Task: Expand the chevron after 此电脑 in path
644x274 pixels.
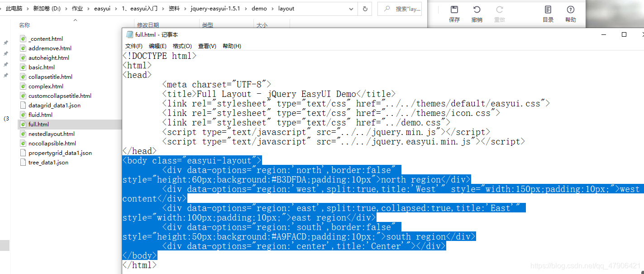Action: pos(28,9)
